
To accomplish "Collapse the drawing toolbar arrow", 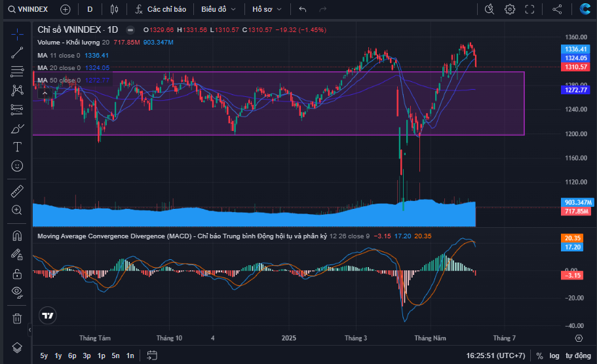I will point(29,330).
